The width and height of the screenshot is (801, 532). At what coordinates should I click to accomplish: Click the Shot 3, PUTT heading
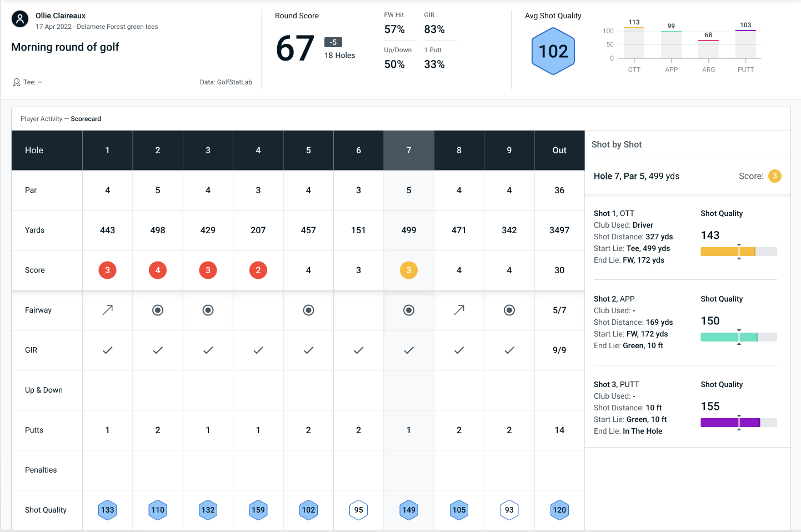616,384
